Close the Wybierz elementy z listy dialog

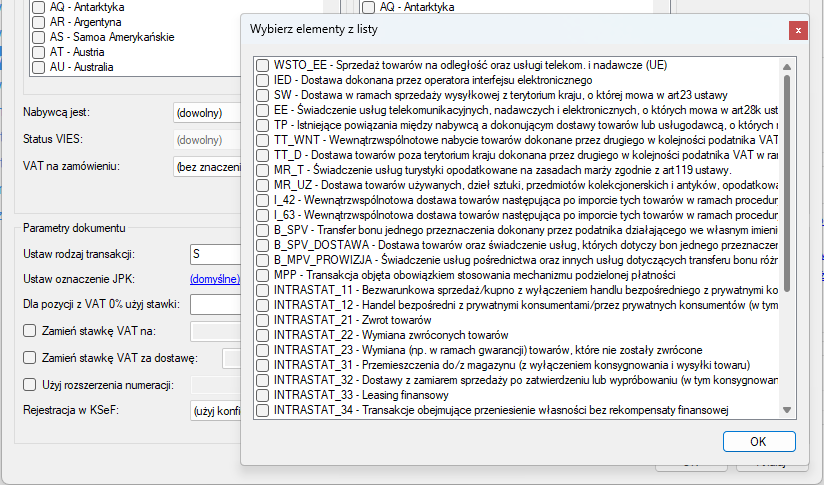pos(797,30)
